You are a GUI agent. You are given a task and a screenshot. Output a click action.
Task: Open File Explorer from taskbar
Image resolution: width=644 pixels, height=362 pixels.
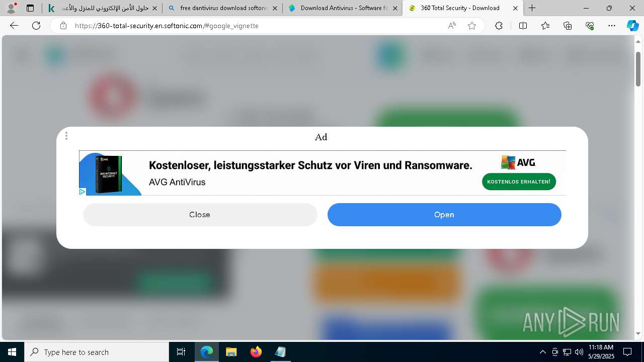coord(231,352)
